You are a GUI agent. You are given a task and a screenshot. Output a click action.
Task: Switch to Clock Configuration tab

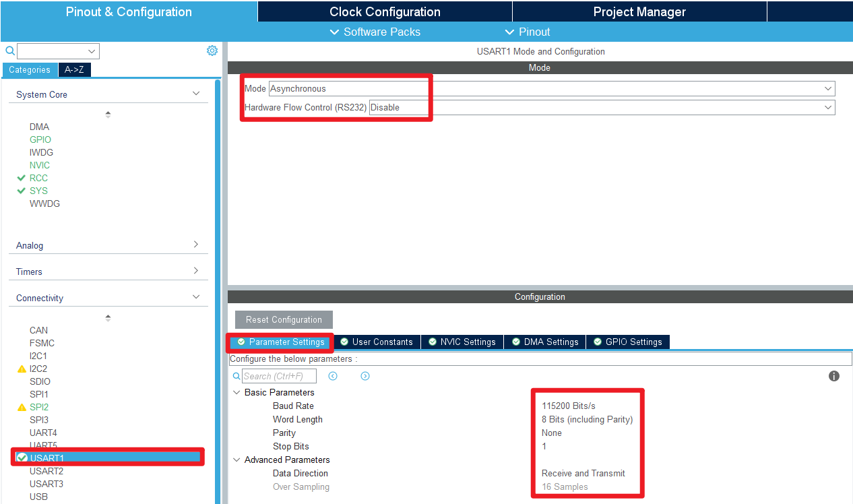(x=385, y=11)
